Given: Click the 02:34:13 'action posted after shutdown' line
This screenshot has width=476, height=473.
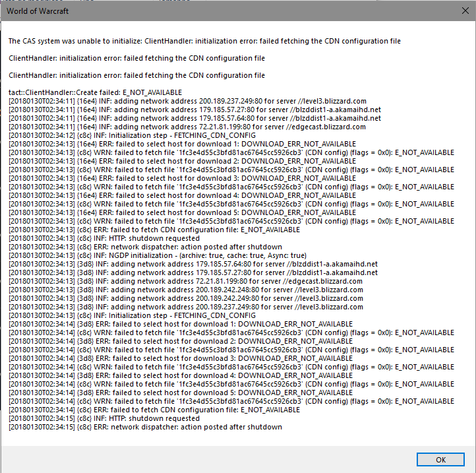Looking at the screenshot, I should (146, 247).
